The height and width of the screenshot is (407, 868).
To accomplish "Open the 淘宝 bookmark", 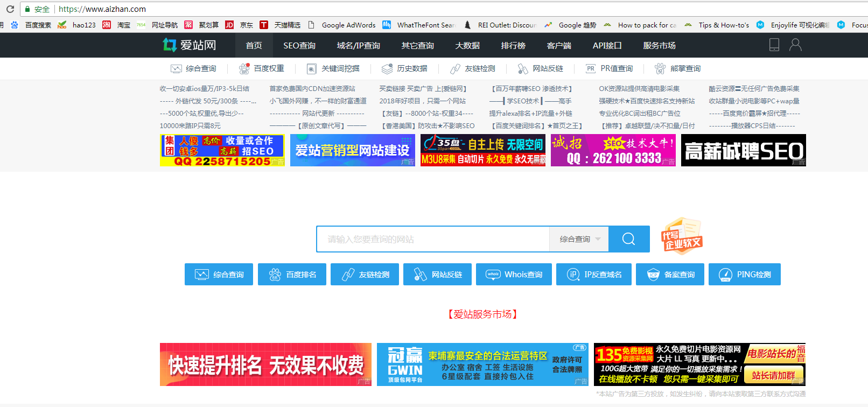I will 117,25.
